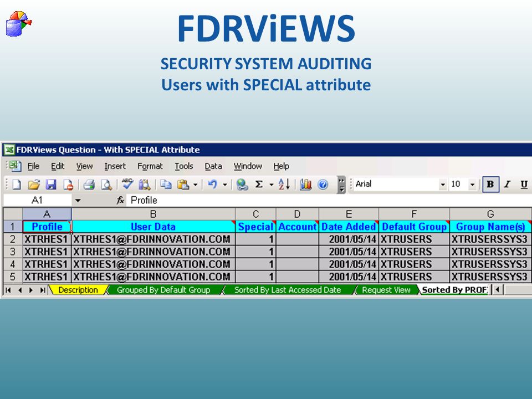Click the Excel icon in title bar
Screen dimensions: 532x399
9,150
